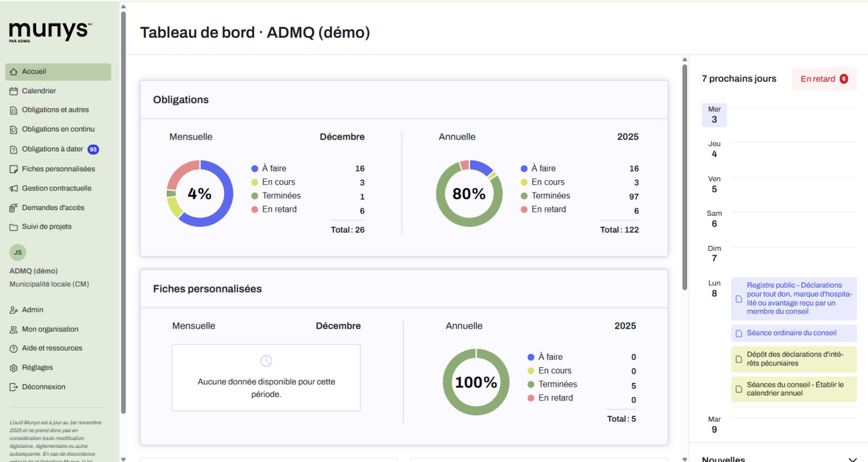
Task: Toggle 'En retard' legend in annual Fiches personnalisées
Action: (x=555, y=398)
